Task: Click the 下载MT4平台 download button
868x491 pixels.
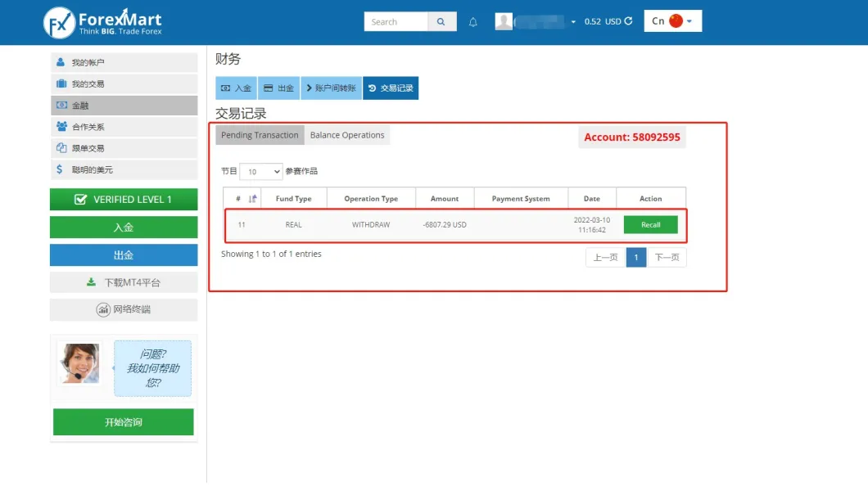Action: [124, 282]
